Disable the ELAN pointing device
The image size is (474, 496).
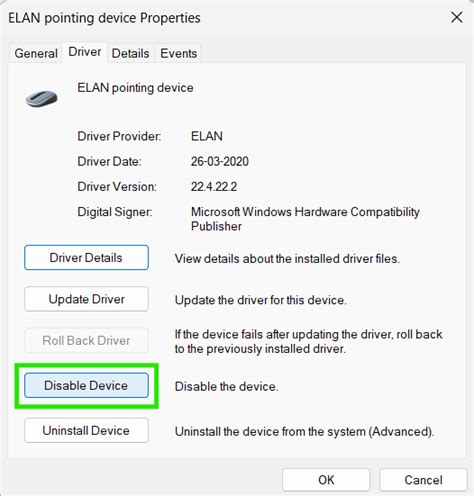tap(86, 385)
